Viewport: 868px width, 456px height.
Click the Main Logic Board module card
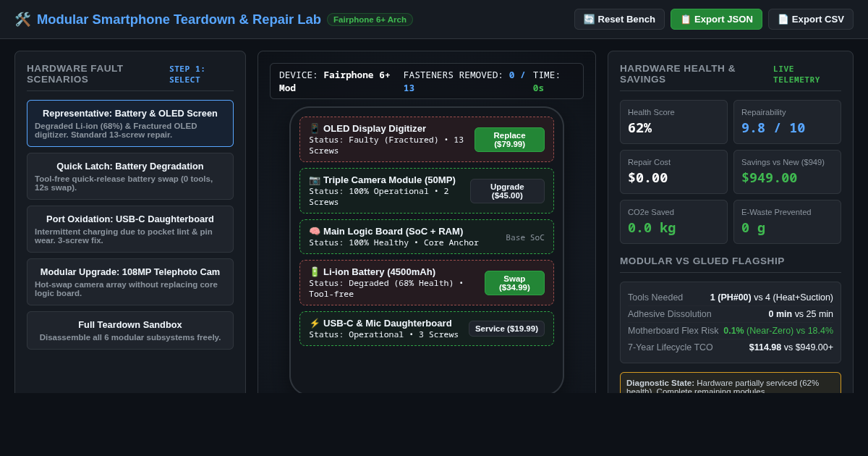tap(427, 237)
